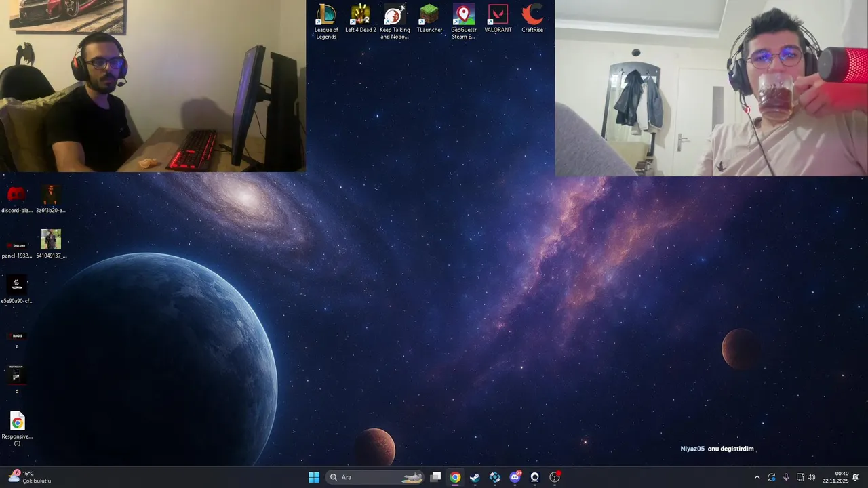This screenshot has width=868, height=488.
Task: Open the clock showing 00:40 22.11.2025
Action: coord(835,477)
